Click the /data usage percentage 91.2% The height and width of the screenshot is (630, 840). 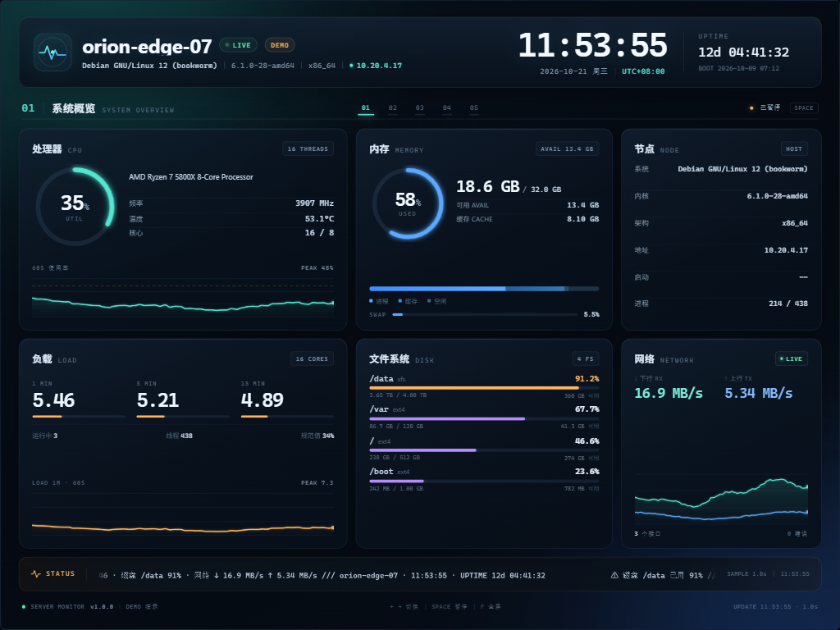[x=587, y=379]
